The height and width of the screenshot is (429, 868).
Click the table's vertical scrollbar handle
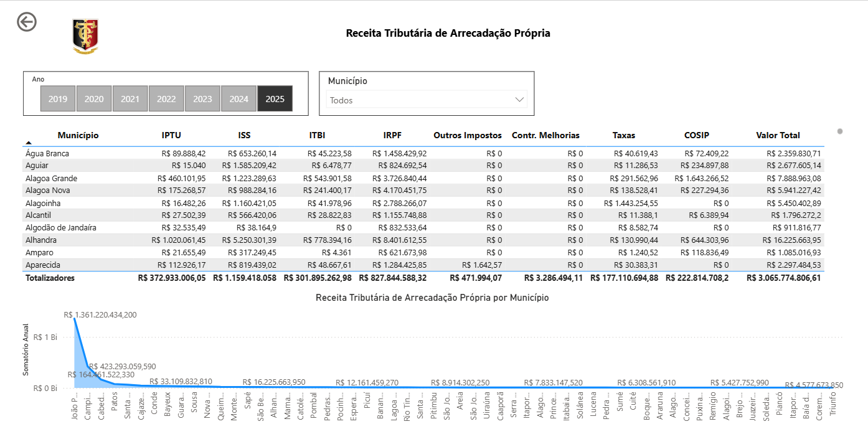[x=840, y=131]
